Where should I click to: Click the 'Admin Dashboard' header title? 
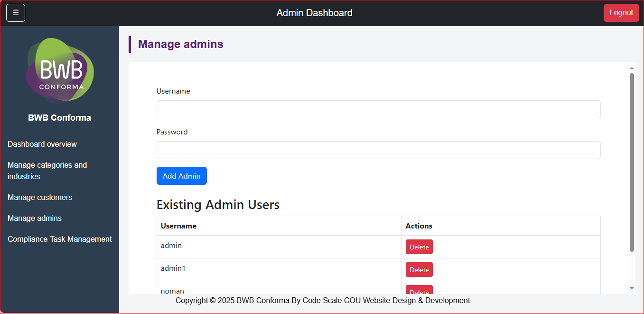coord(315,13)
